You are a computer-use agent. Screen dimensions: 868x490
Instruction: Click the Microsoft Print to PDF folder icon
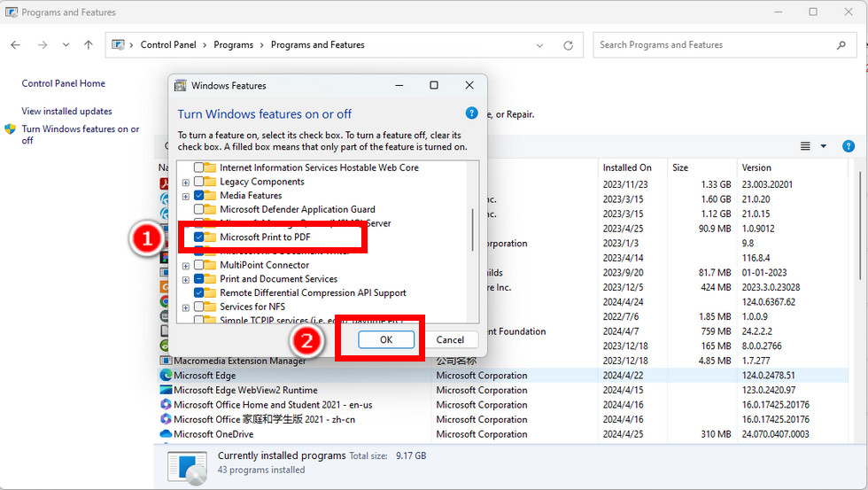pos(210,237)
